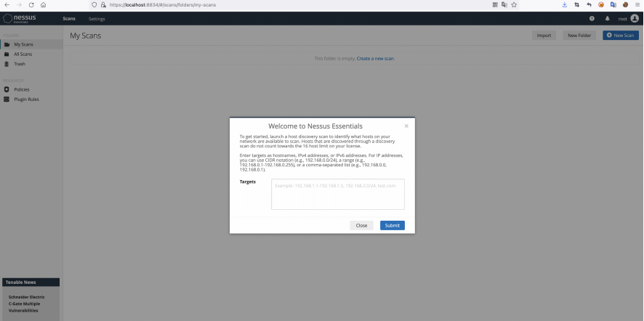
Task: Click the Policies shield icon
Action: (x=7, y=89)
